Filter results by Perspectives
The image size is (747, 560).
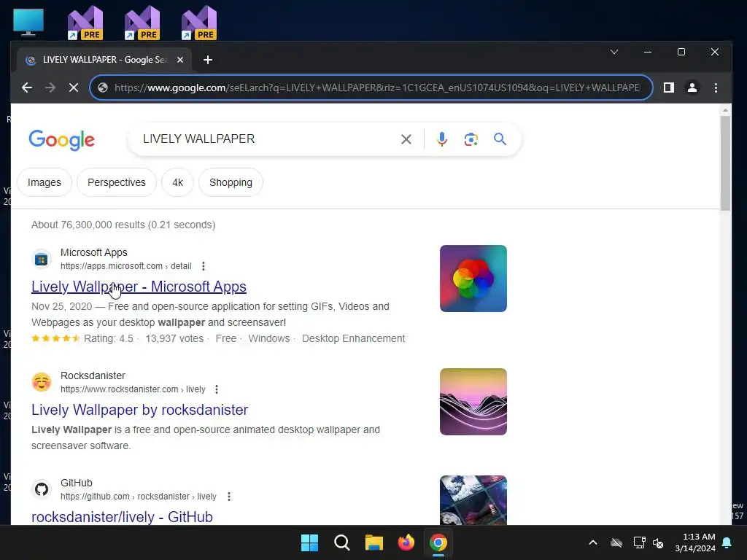pos(117,182)
